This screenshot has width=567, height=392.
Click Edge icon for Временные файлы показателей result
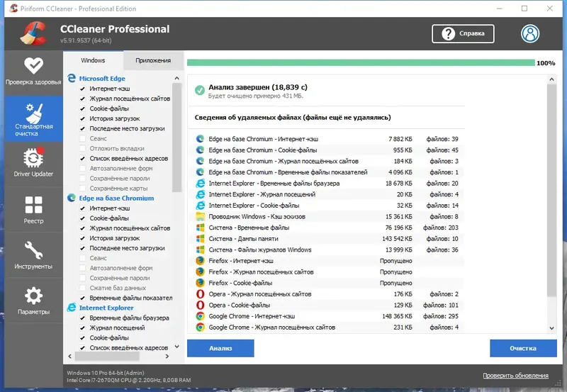click(x=200, y=172)
